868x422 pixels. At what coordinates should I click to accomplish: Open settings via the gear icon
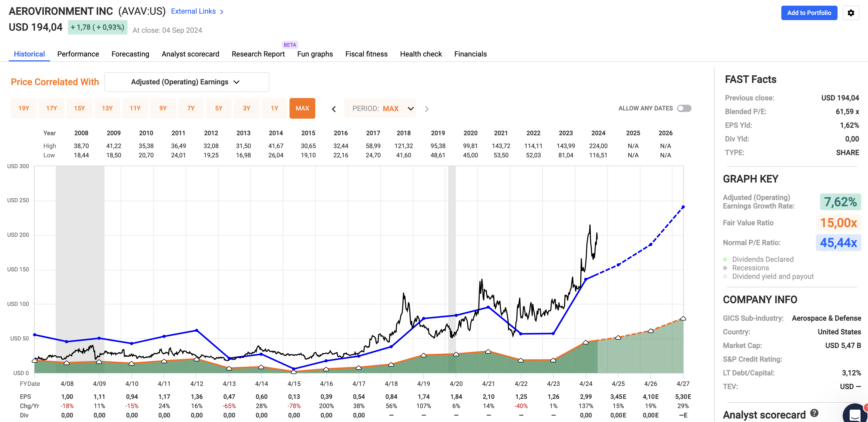click(x=851, y=13)
